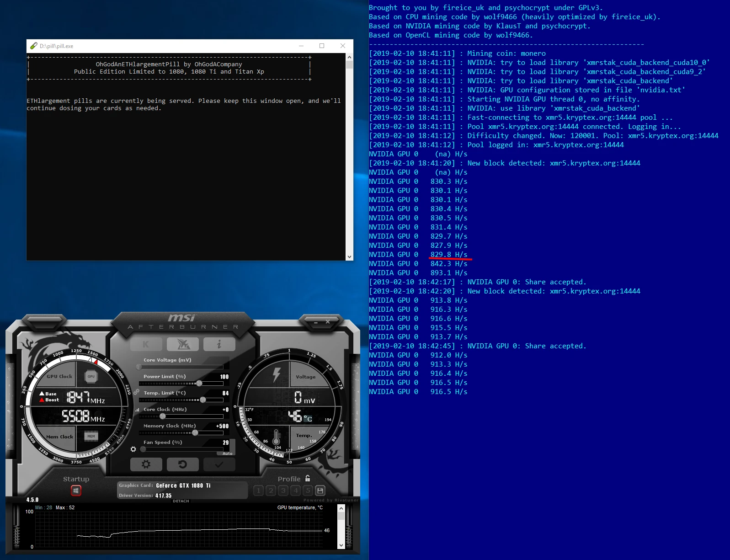The image size is (730, 560).
Task: Apply settings with the checkmark button
Action: [x=219, y=464]
